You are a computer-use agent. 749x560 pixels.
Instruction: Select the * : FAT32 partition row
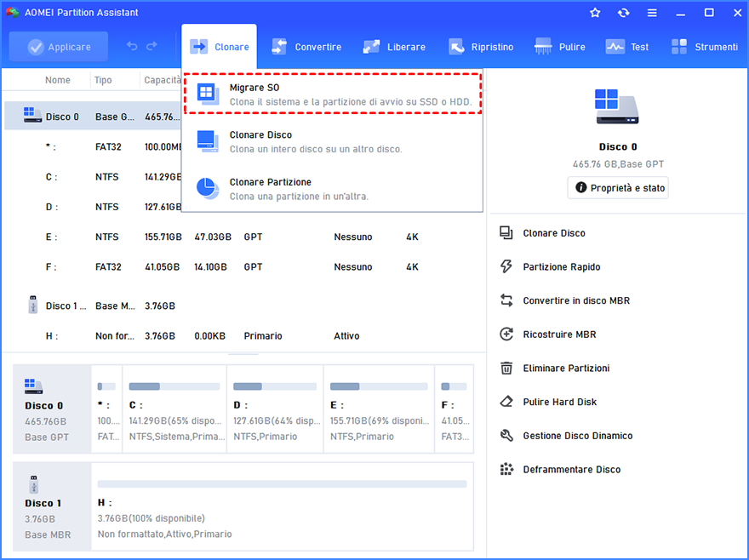(x=93, y=146)
